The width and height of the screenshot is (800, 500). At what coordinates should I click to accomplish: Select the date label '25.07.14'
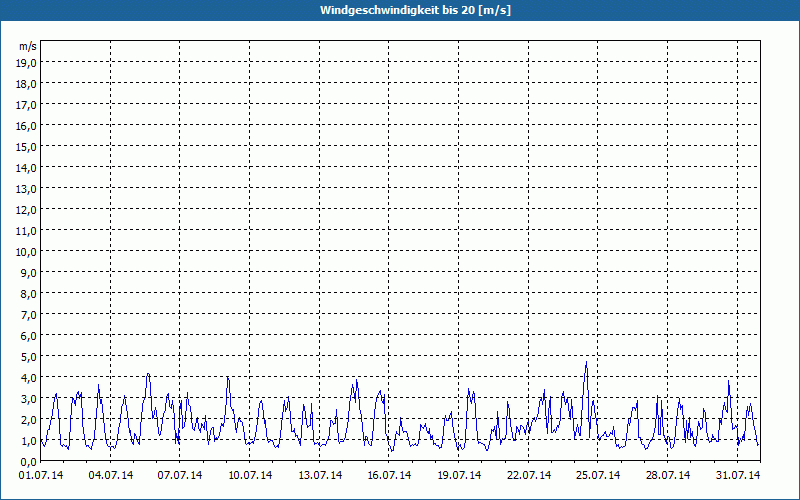click(x=598, y=476)
